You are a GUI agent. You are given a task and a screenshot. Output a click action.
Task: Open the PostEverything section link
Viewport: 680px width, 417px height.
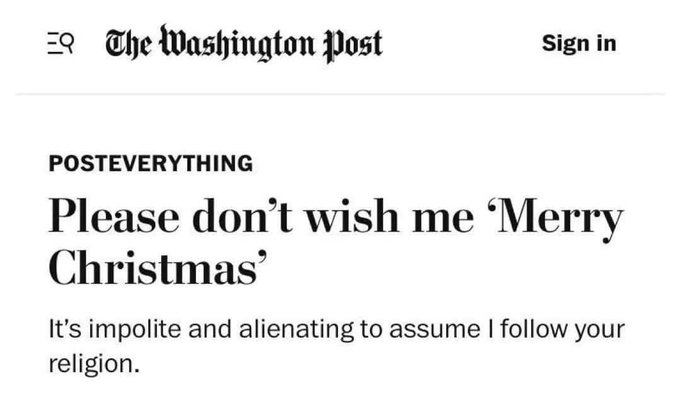[x=151, y=163]
